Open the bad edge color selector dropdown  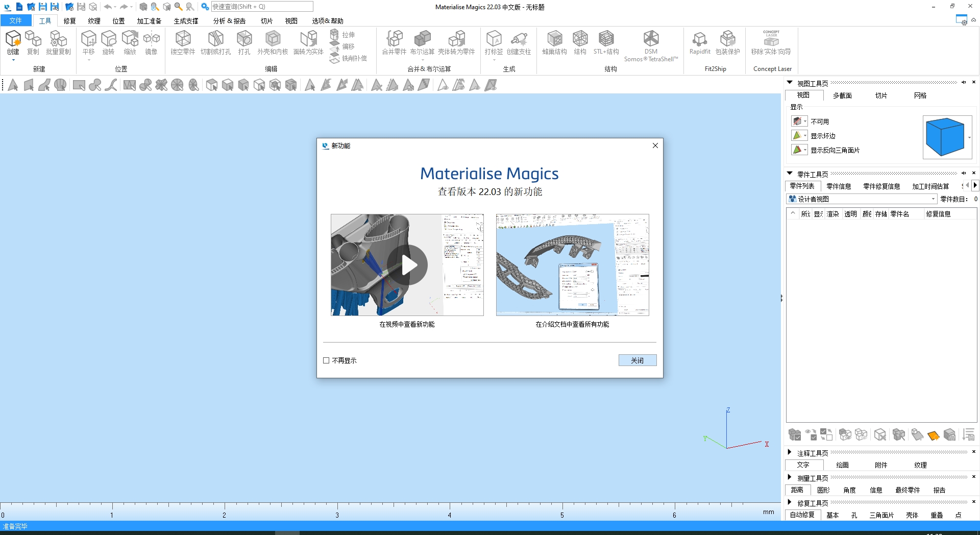click(805, 135)
